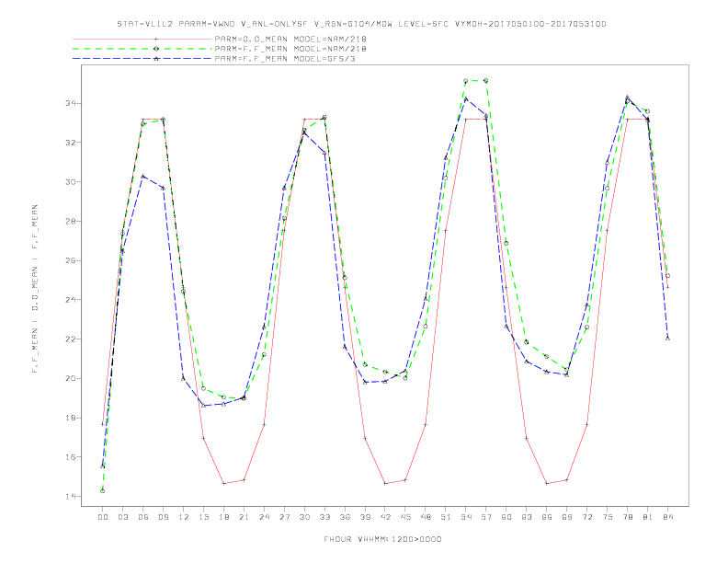Click y-axis tick label 20
This screenshot has height=563, width=728.
coord(70,379)
